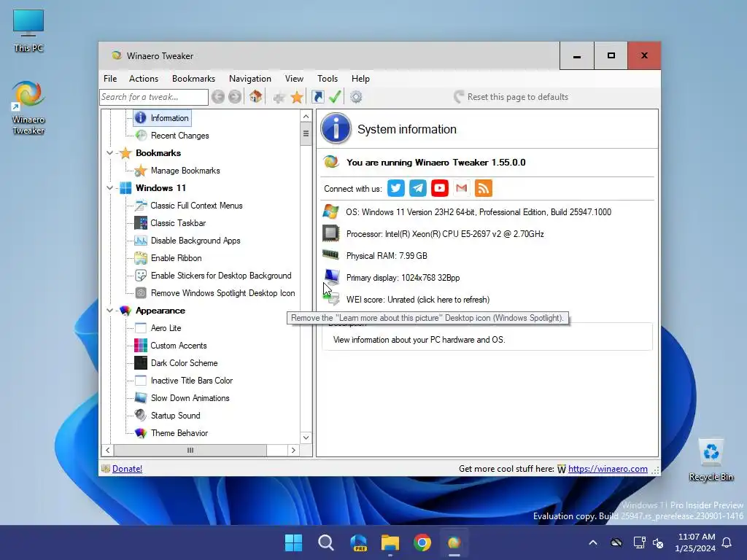Select This PC desktop icon
The image size is (747, 560).
point(28,31)
